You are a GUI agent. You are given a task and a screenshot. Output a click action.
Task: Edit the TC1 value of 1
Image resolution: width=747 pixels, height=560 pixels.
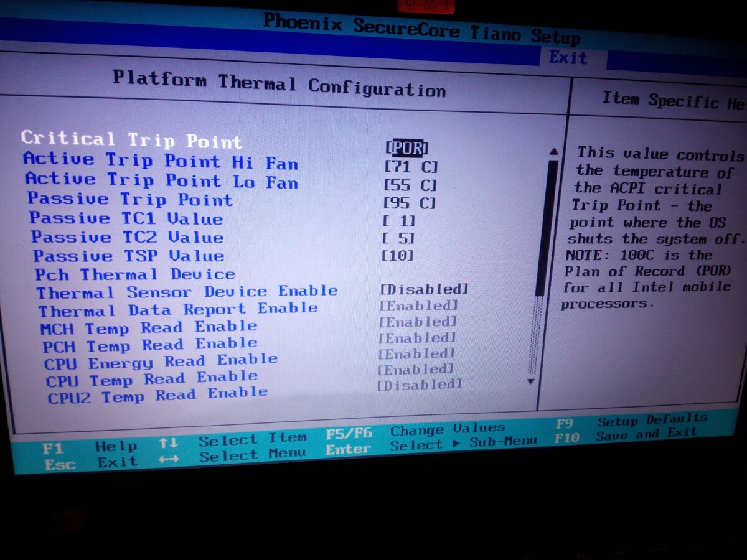click(398, 221)
